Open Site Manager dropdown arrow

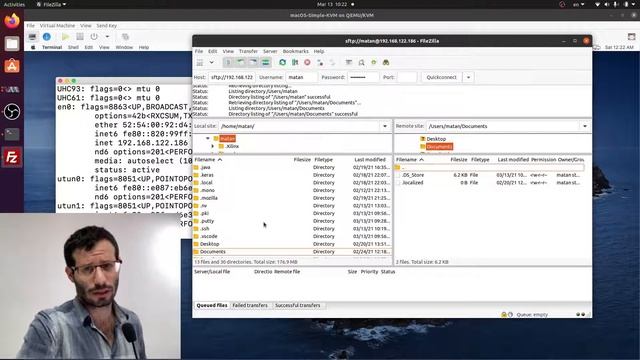211,62
